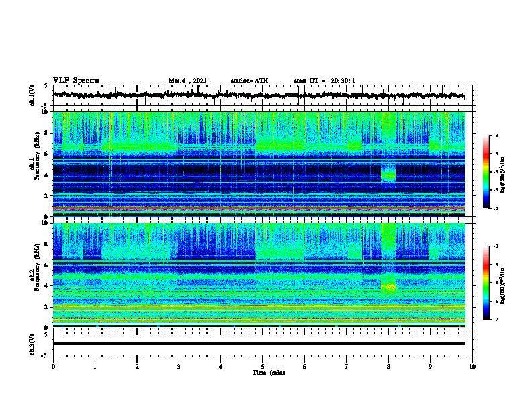Click the ch.1 spectrogram "6" kHz tick label
Screen dimensions: 532x411
coord(47,154)
